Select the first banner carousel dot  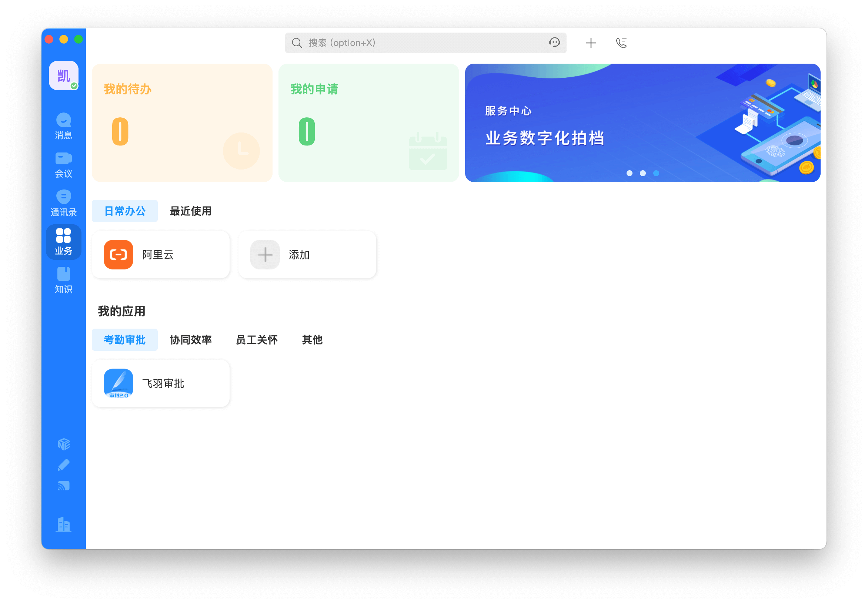pos(630,173)
